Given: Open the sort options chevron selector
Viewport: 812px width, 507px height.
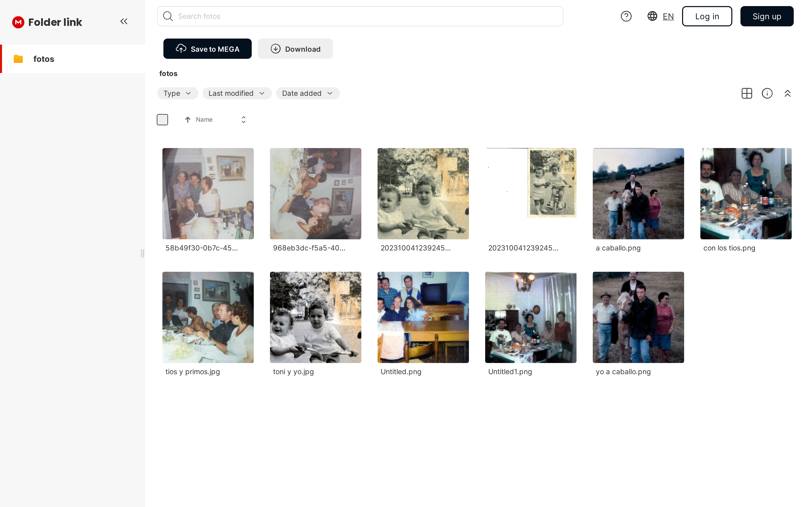Looking at the screenshot, I should [x=244, y=120].
